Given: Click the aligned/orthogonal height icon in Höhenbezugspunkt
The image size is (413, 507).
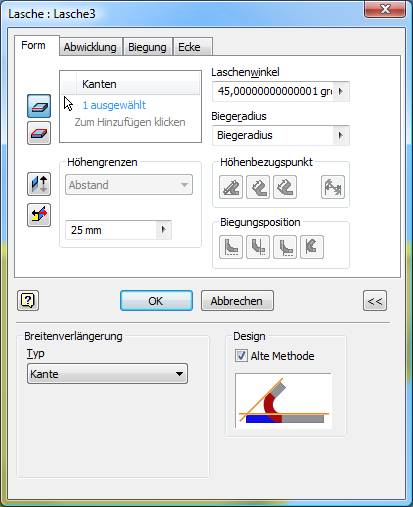Looking at the screenshot, I should click(x=333, y=187).
